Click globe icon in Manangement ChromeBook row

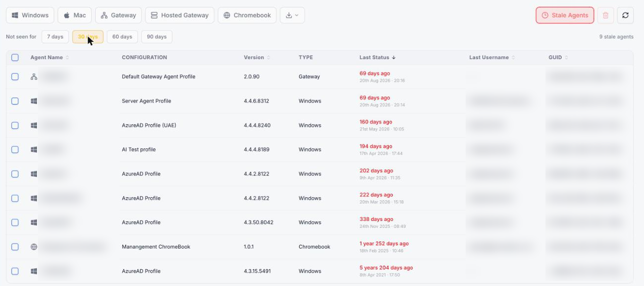coord(34,247)
